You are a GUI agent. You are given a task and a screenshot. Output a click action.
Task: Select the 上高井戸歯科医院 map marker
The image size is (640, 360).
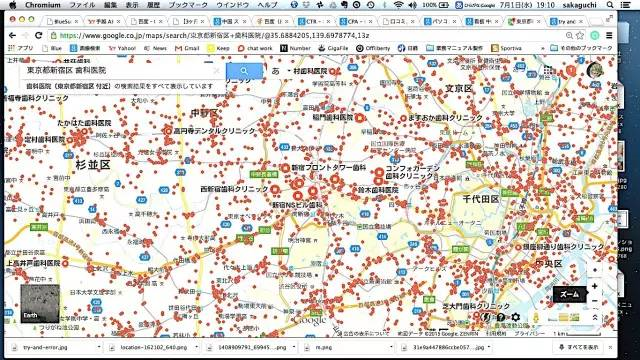click(65, 263)
